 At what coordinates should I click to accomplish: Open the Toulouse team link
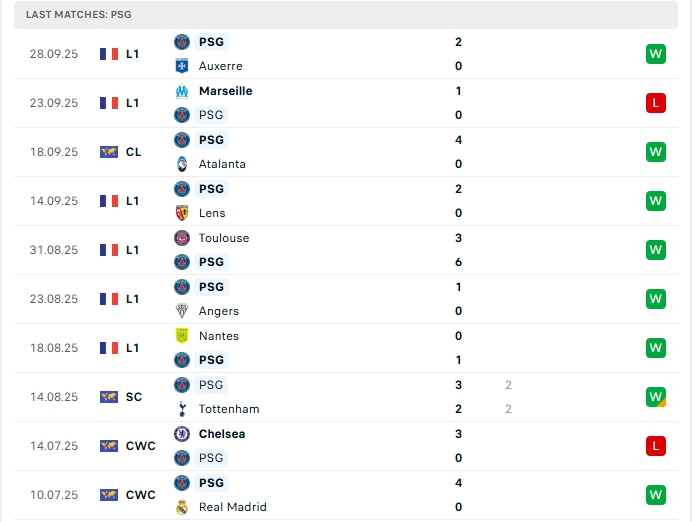coord(224,238)
